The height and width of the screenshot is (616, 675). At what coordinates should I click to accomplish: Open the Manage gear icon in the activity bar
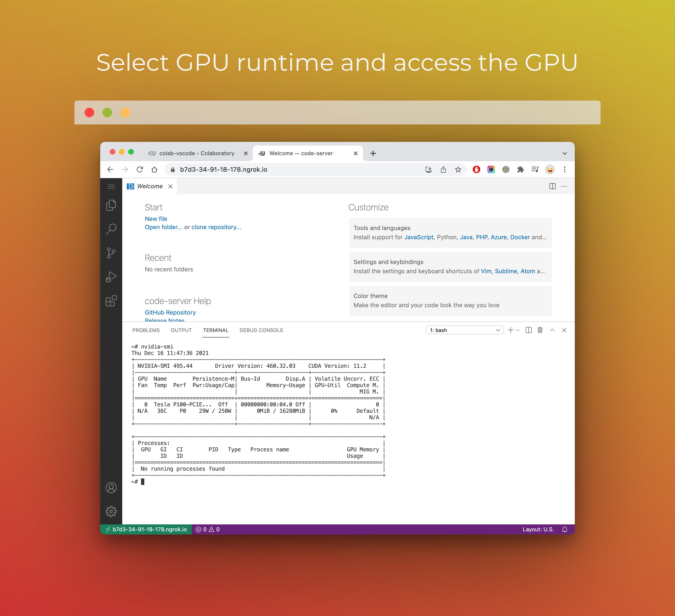[x=111, y=511]
